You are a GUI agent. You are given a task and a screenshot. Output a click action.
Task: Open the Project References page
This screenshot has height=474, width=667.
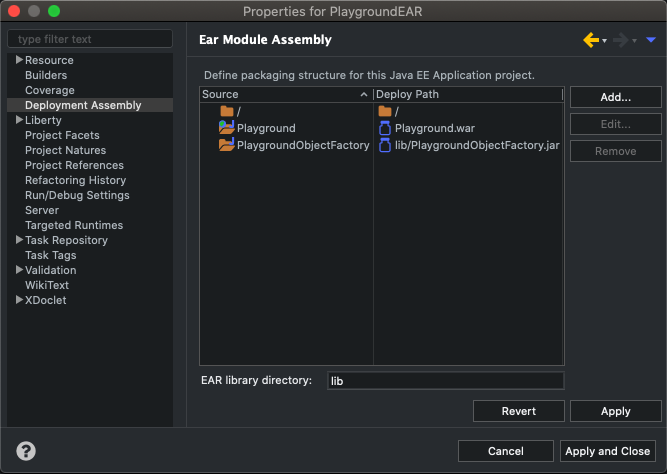[x=74, y=165]
